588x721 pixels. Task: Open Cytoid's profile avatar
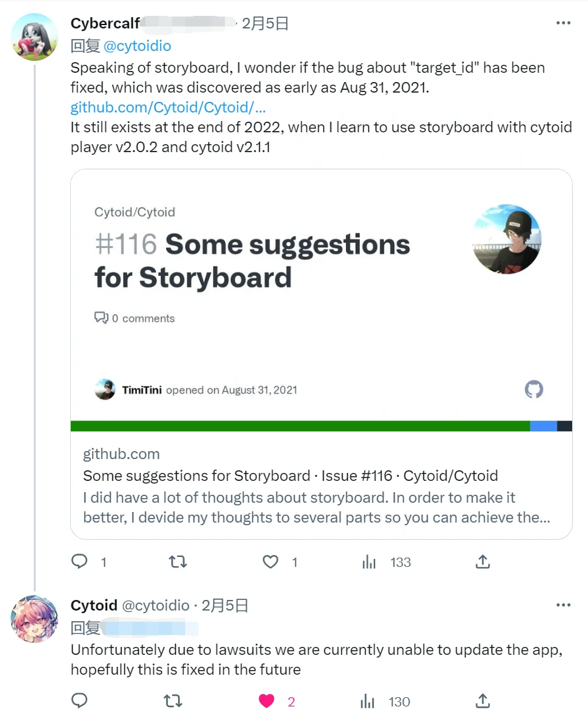pos(35,619)
